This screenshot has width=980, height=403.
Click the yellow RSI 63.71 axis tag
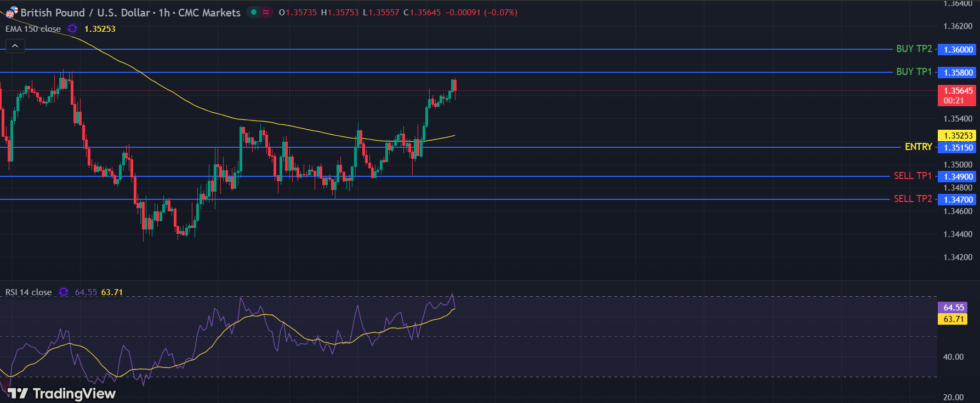(953, 319)
